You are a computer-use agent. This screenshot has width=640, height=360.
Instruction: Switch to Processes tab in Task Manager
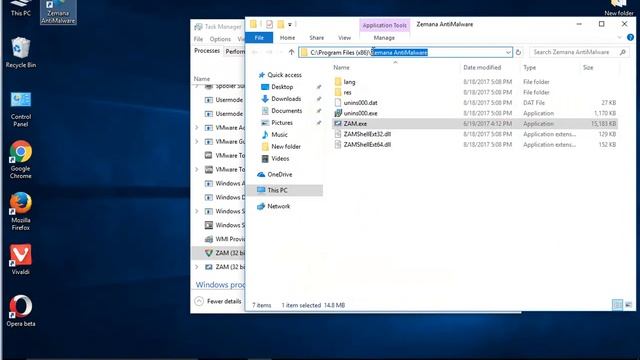point(207,51)
